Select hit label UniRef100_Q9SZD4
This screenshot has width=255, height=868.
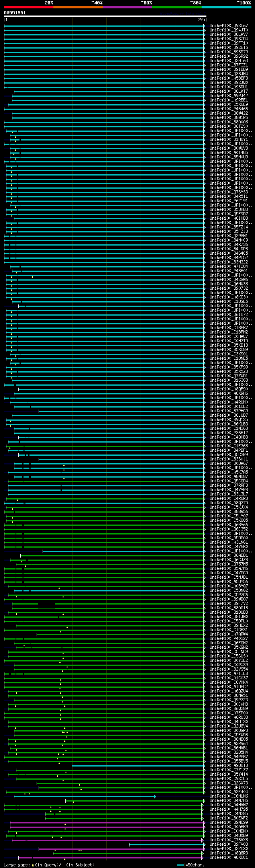(x=229, y=39)
